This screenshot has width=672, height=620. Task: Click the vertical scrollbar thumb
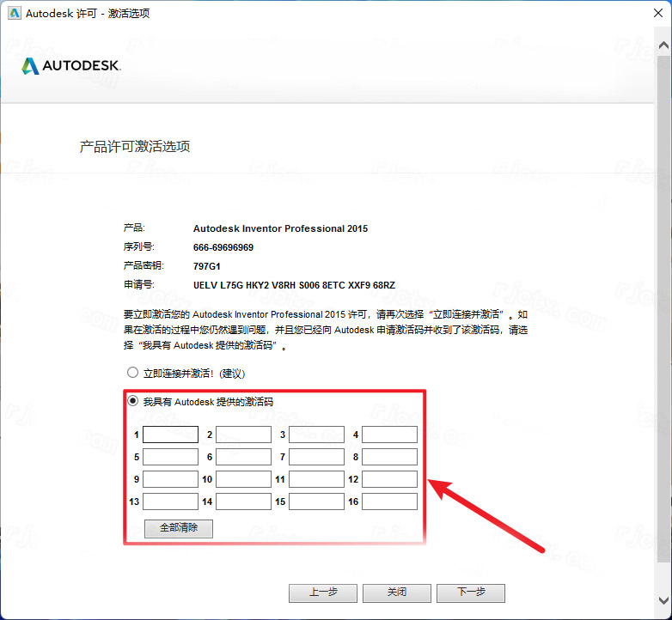(x=664, y=308)
